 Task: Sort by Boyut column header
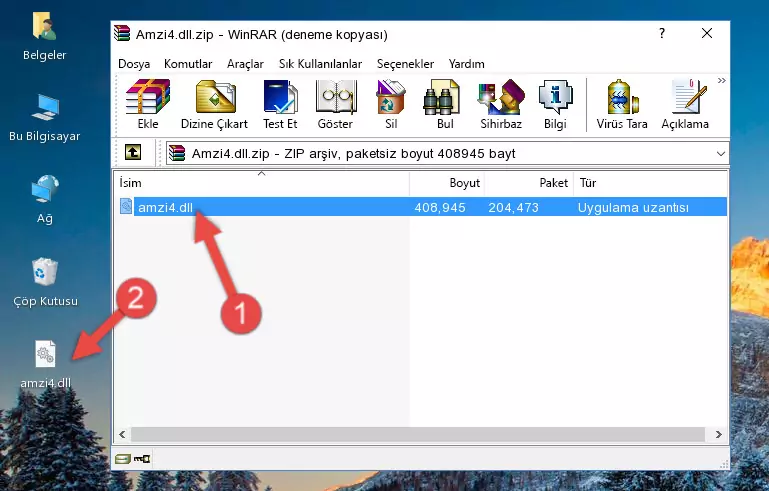(x=447, y=182)
